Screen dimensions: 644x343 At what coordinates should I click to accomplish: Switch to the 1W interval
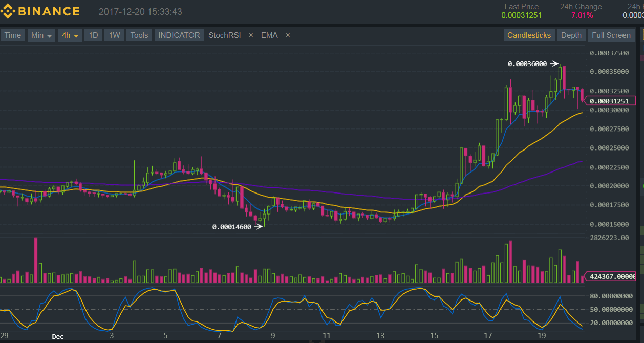[x=114, y=35]
